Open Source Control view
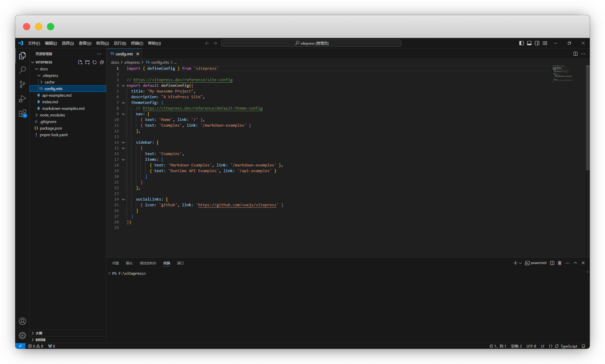 [x=22, y=84]
